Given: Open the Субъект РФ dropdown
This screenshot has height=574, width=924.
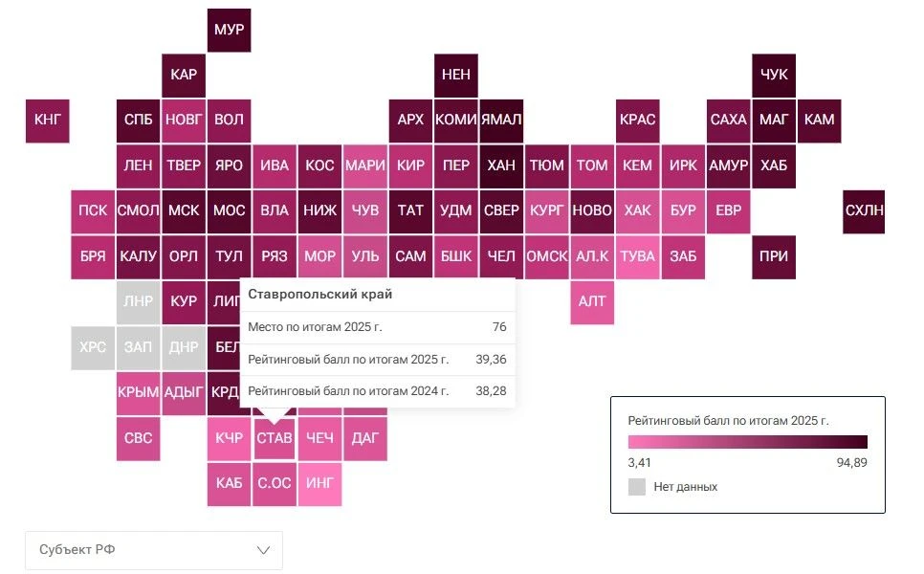Looking at the screenshot, I should coord(154,550).
